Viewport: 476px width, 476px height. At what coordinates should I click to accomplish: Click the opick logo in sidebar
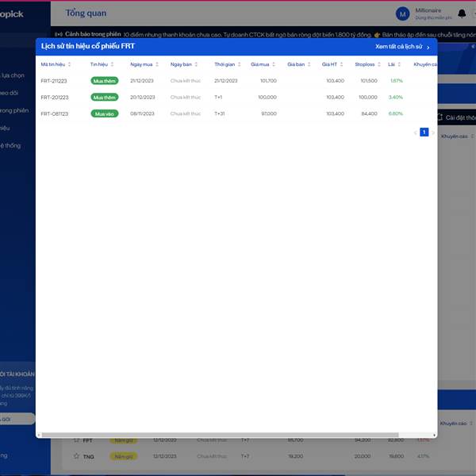[x=12, y=14]
